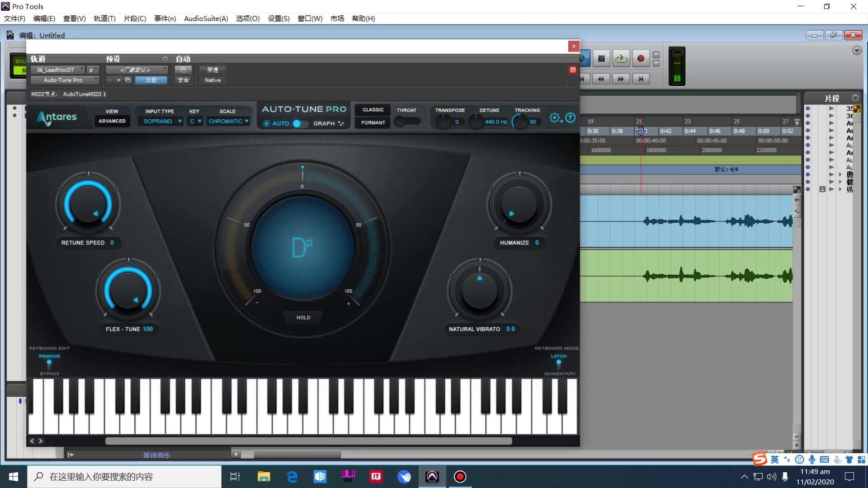Click the red recorder taskbar icon
This screenshot has width=868, height=488.
click(x=460, y=477)
